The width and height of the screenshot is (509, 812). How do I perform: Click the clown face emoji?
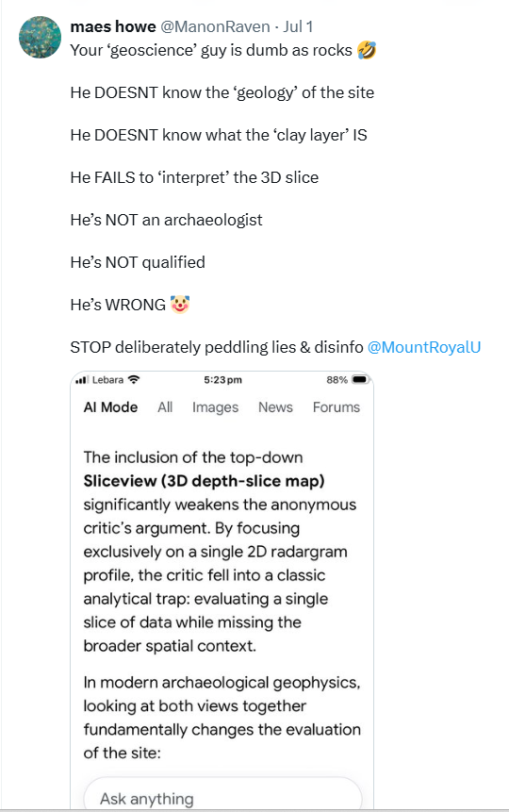180,305
